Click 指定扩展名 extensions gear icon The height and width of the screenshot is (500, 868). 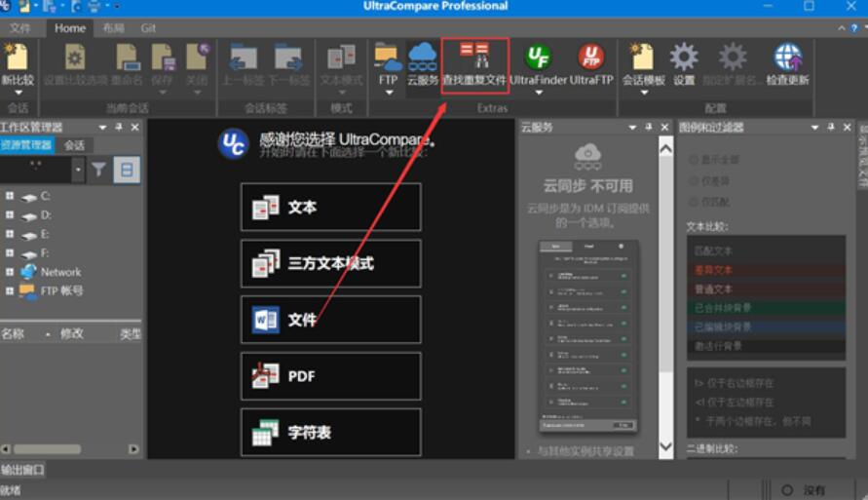(x=733, y=57)
